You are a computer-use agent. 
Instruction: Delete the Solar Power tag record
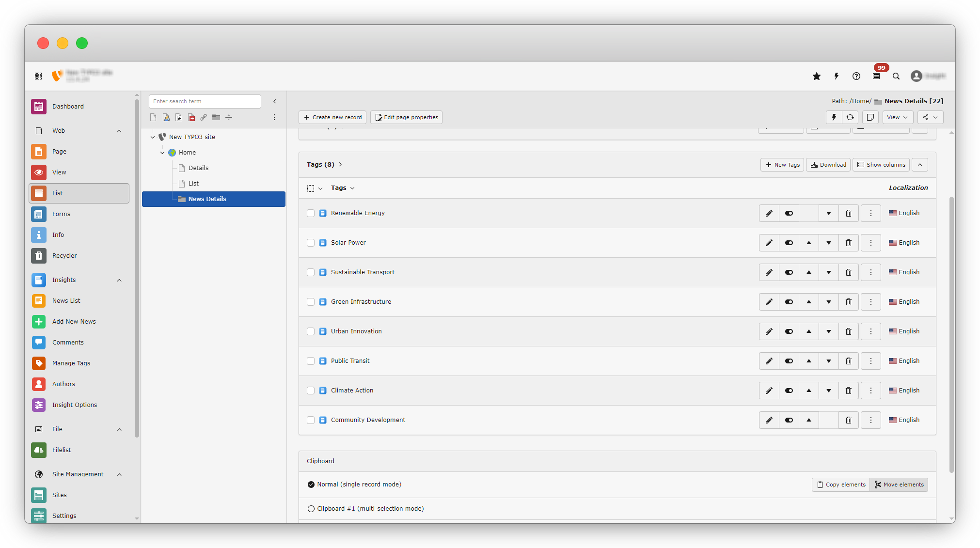pos(849,243)
